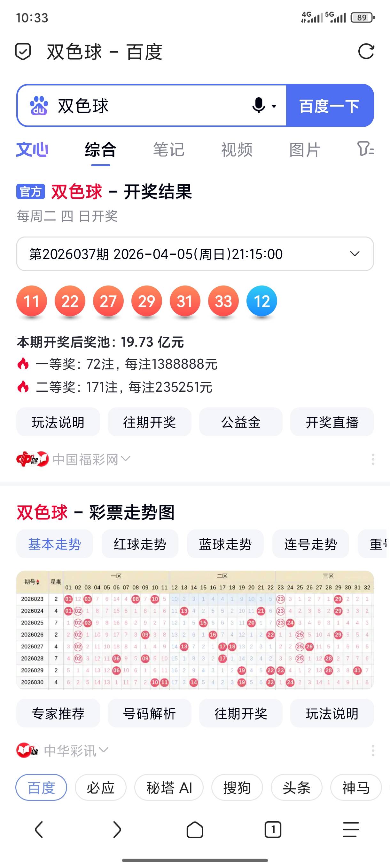This screenshot has width=390, height=868.
Task: Select the 连号走势 chip
Action: [311, 544]
